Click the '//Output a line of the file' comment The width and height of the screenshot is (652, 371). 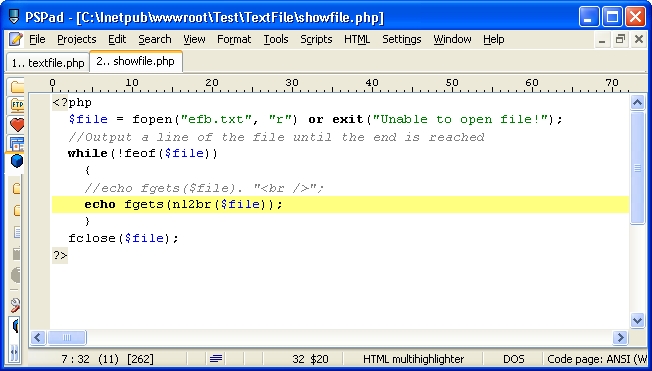(x=276, y=137)
